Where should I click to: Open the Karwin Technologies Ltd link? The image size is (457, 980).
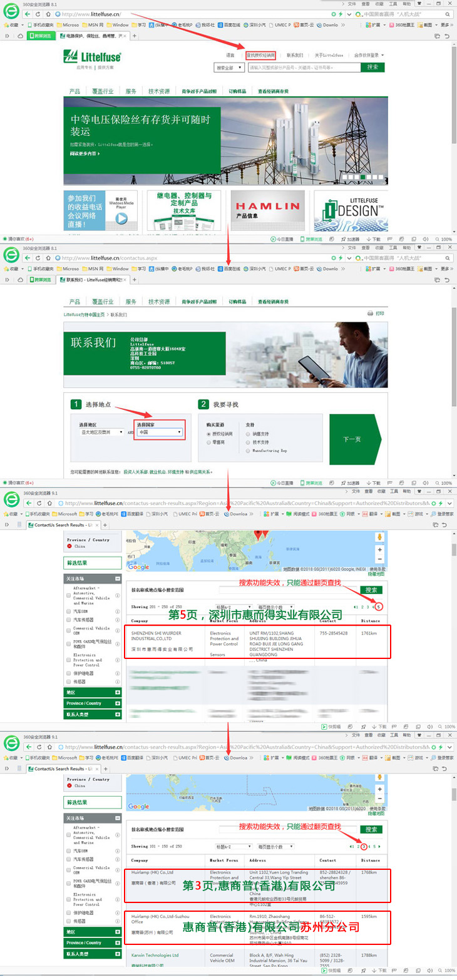pyautogui.click(x=155, y=956)
